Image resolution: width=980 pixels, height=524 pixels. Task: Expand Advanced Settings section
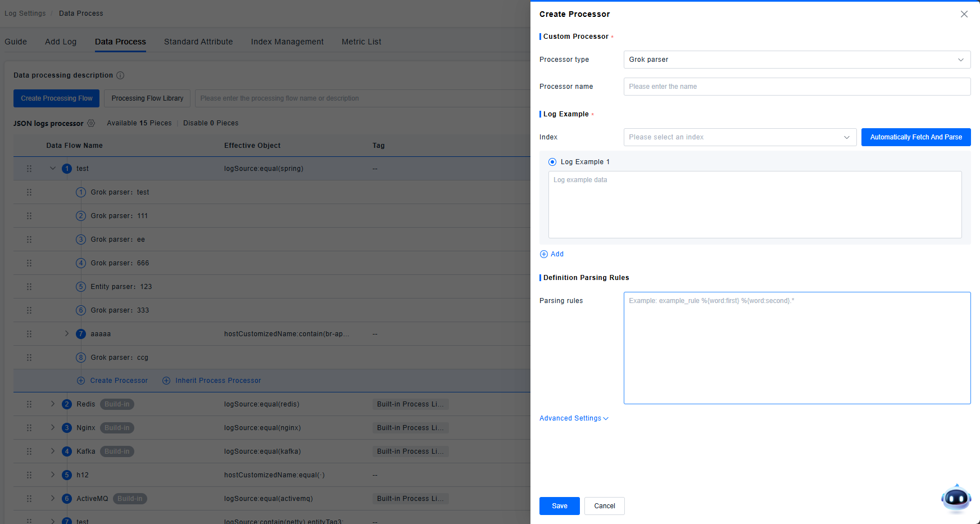tap(574, 418)
